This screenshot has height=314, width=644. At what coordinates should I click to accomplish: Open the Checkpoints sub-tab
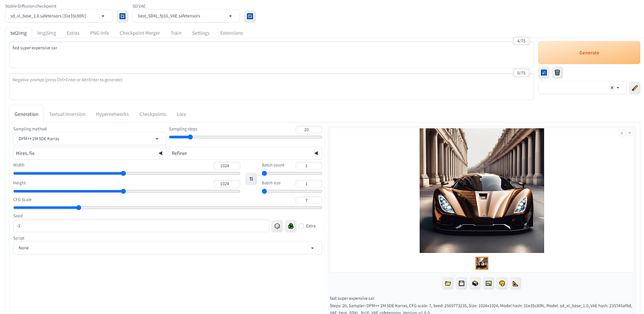(x=153, y=114)
